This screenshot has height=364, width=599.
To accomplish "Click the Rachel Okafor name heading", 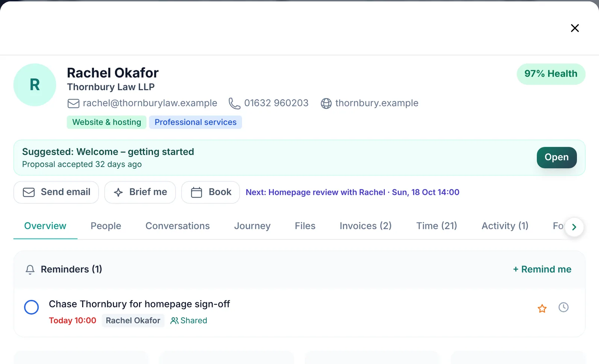I will 113,73.
